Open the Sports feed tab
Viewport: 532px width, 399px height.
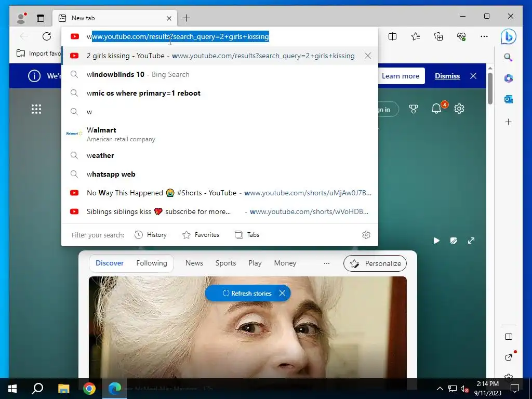[x=225, y=263]
